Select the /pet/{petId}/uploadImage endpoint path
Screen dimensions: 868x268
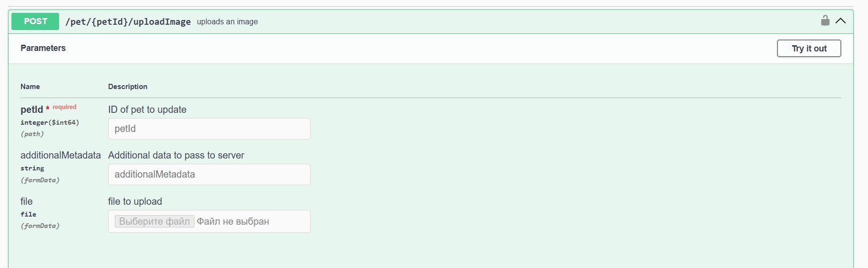tap(128, 22)
